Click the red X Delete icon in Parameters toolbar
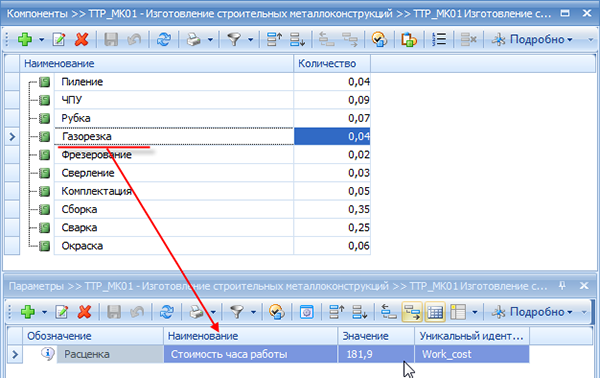 tap(84, 312)
